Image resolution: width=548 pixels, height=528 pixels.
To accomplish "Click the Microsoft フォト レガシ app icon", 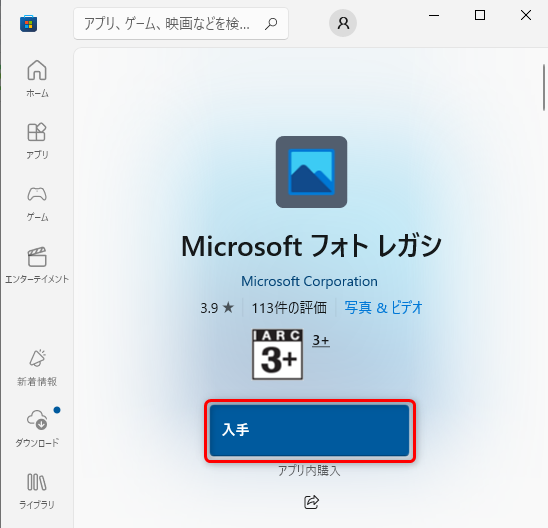I will click(311, 172).
